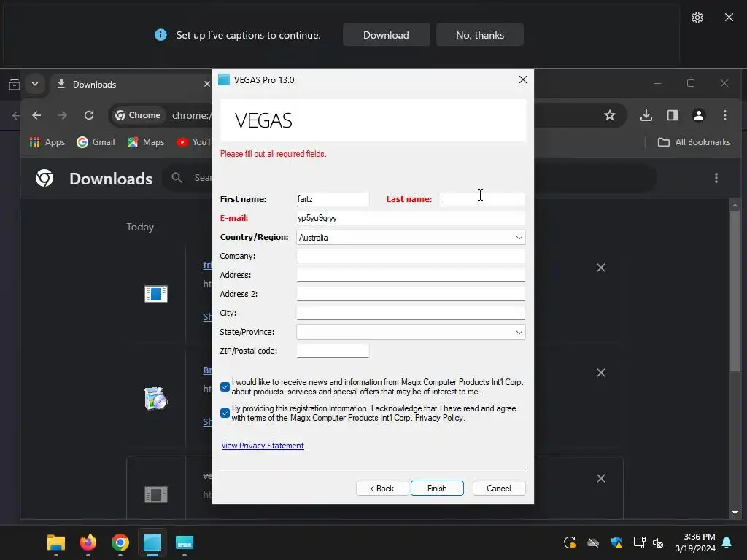Click second download installer icon
747x560 pixels.
point(156,399)
